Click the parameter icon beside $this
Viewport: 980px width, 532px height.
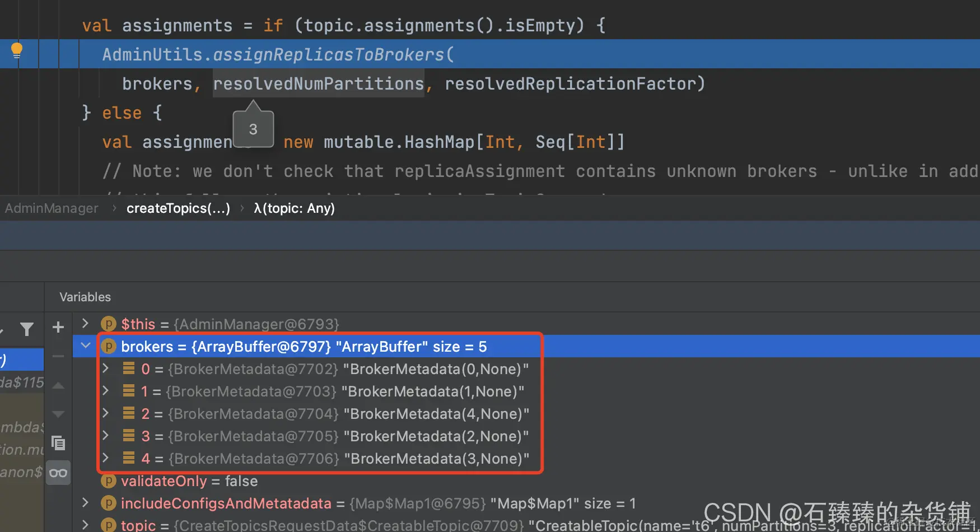tap(108, 324)
